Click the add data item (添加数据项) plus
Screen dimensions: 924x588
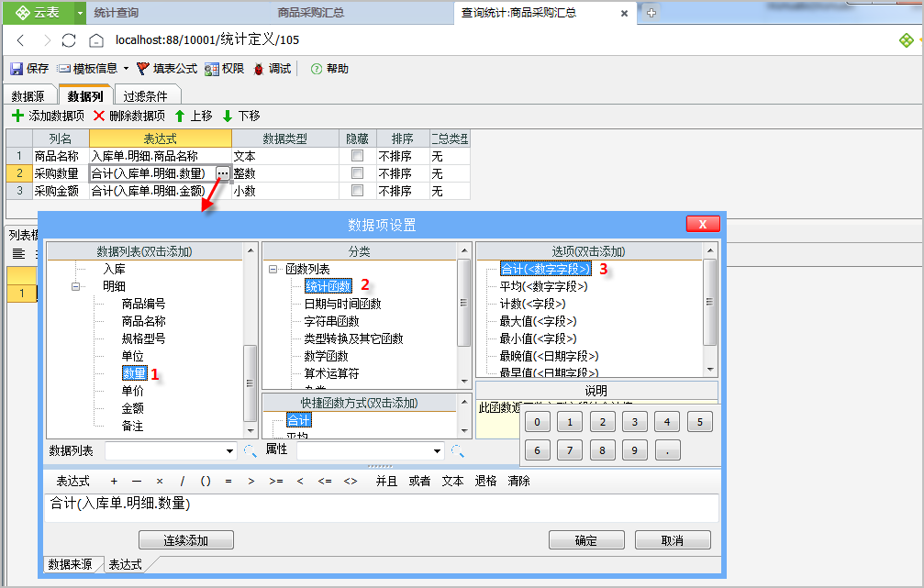17,116
